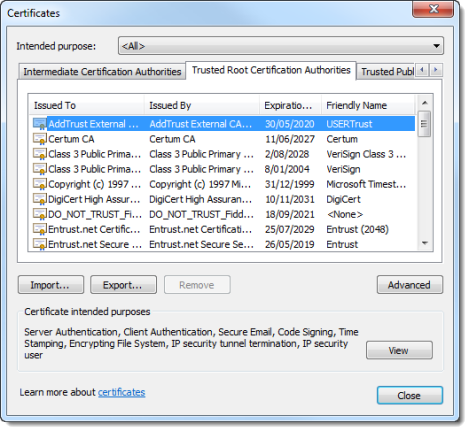The image size is (470, 432).
Task: Close the Certificates dialog with X
Action: pos(433,9)
